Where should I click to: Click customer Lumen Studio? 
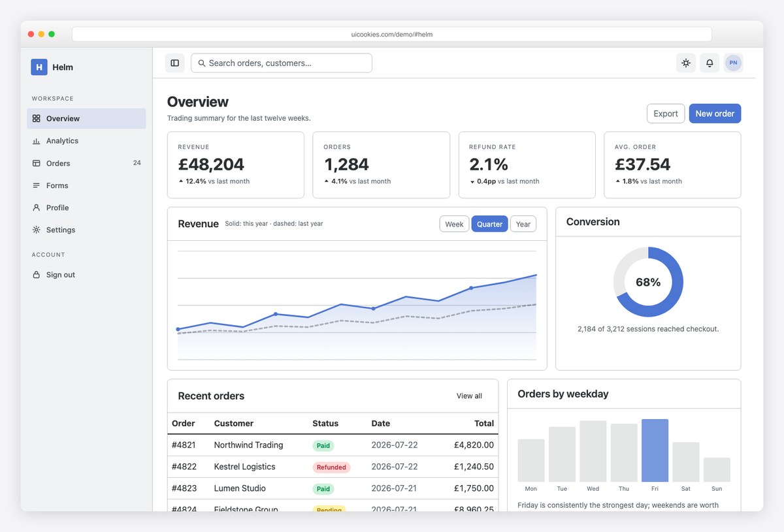240,488
